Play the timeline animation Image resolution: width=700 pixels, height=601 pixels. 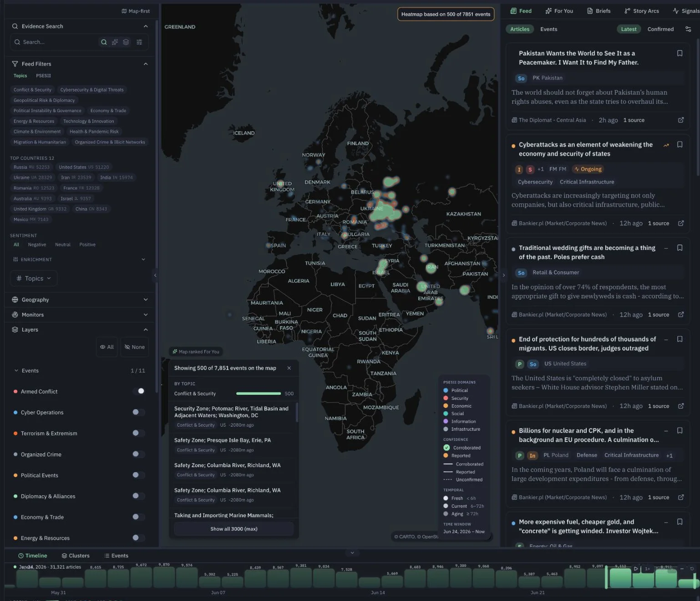(636, 569)
